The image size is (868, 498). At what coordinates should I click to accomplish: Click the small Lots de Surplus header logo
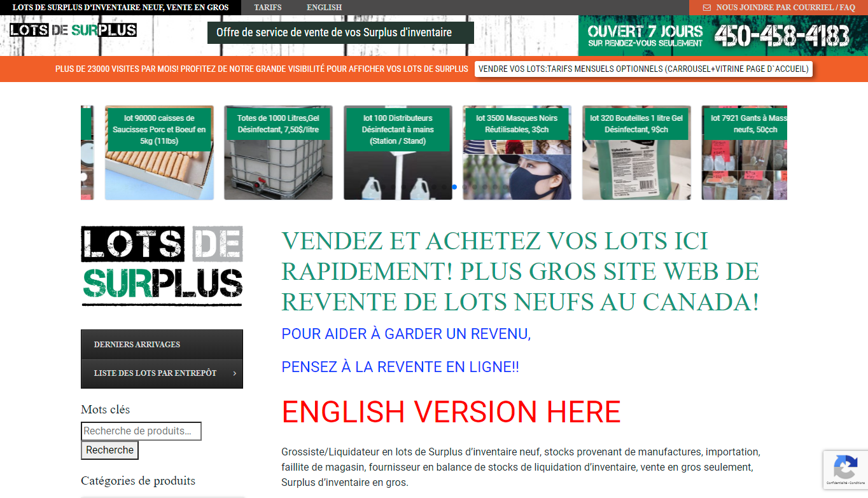point(73,30)
